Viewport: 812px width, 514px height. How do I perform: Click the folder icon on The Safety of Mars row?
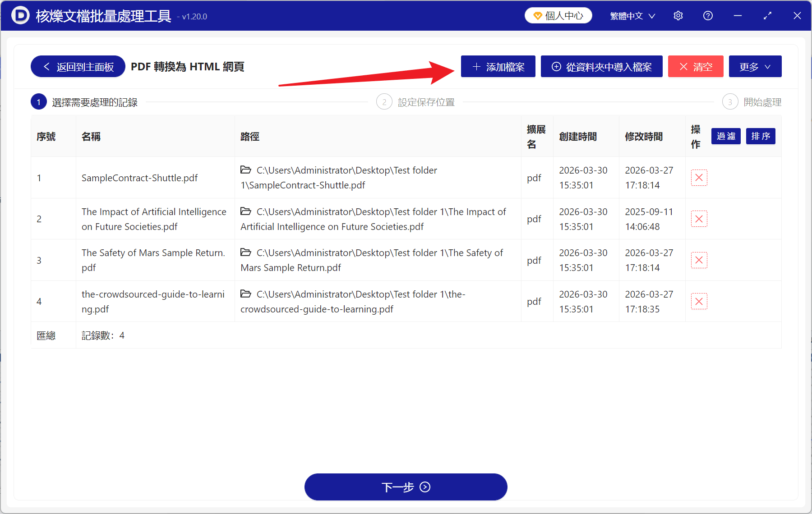245,252
